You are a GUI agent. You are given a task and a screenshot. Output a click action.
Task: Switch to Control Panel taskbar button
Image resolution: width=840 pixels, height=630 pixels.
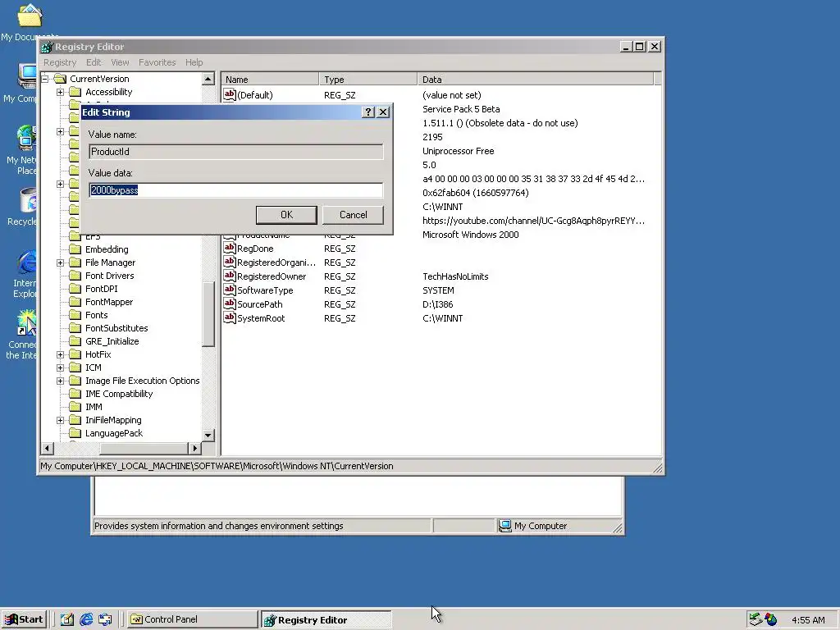tap(192, 620)
